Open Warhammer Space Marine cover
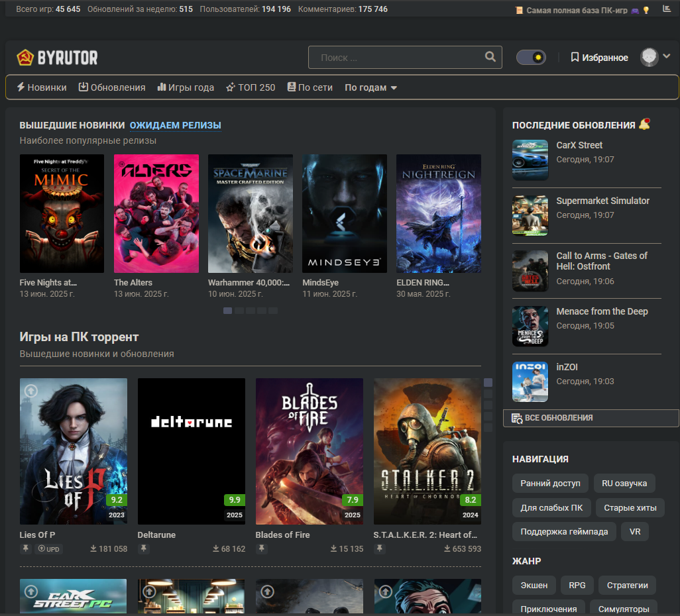Image resolution: width=680 pixels, height=616 pixels. click(251, 213)
